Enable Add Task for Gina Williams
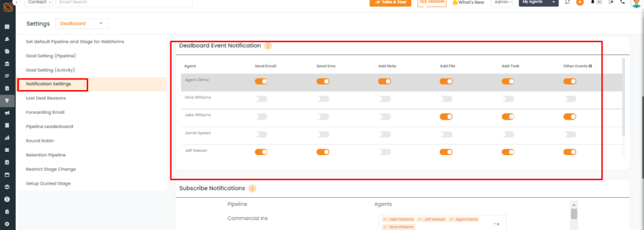Viewport: 644px width, 230px height. (508, 99)
